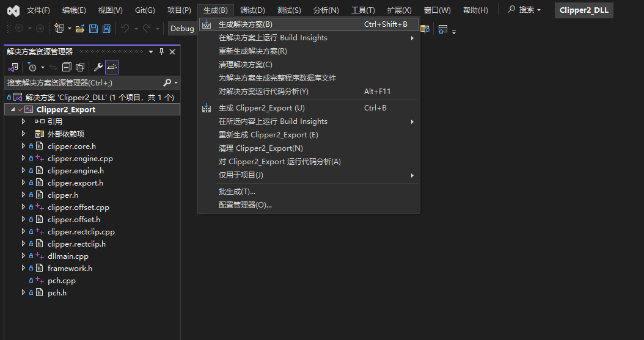644x340 pixels.
Task: Click the collapse all icon in Solution Explorer
Action: (x=67, y=67)
